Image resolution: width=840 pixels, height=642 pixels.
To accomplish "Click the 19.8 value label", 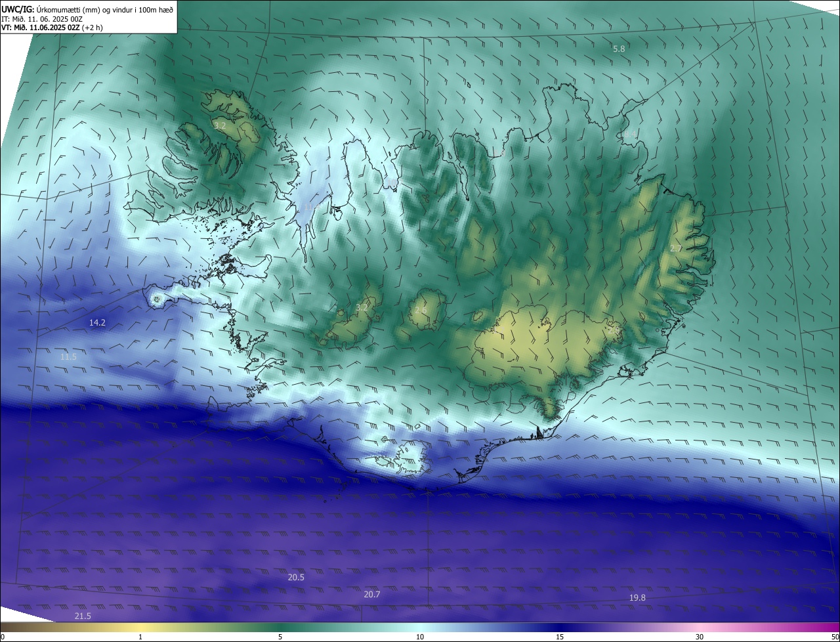I will (x=637, y=597).
